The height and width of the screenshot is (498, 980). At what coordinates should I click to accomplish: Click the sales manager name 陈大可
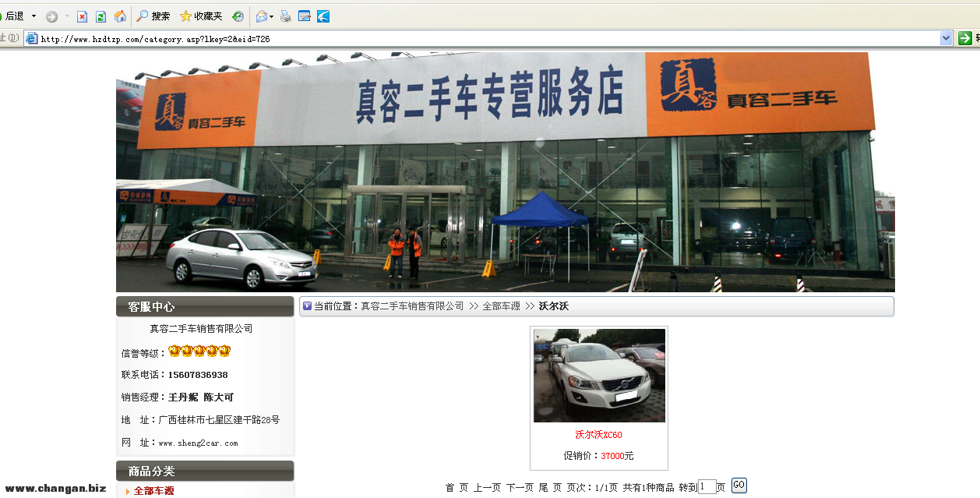click(218, 397)
